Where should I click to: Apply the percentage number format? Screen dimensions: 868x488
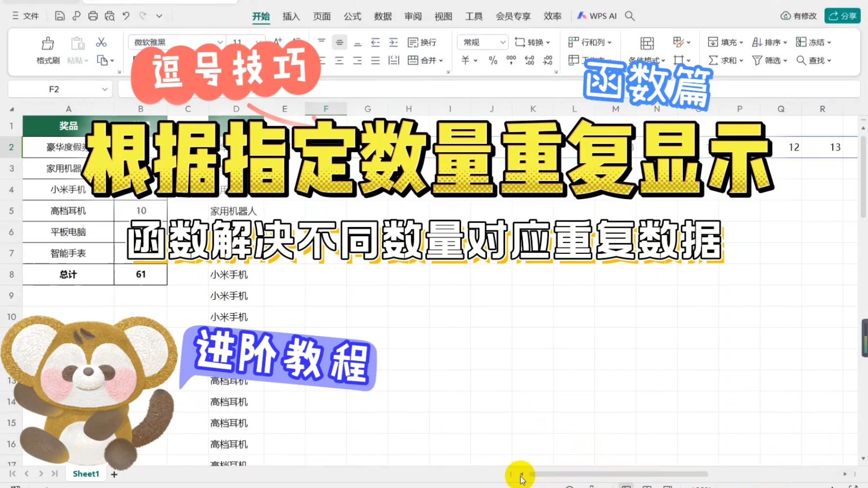tap(492, 61)
